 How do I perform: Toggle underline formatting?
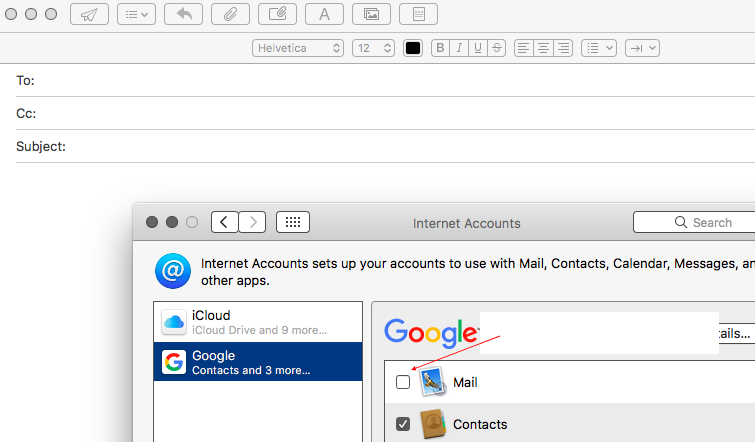(478, 48)
